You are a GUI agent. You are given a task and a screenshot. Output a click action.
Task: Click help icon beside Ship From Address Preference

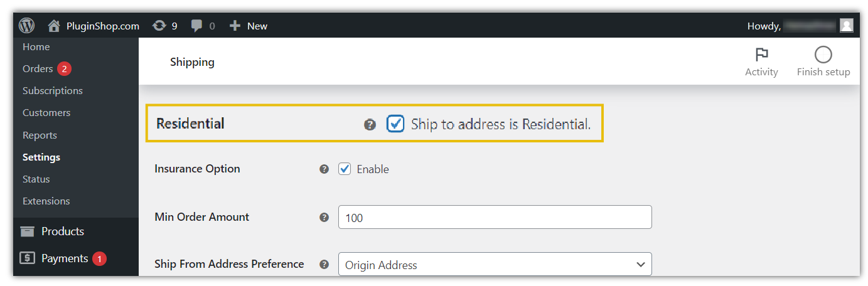(324, 264)
